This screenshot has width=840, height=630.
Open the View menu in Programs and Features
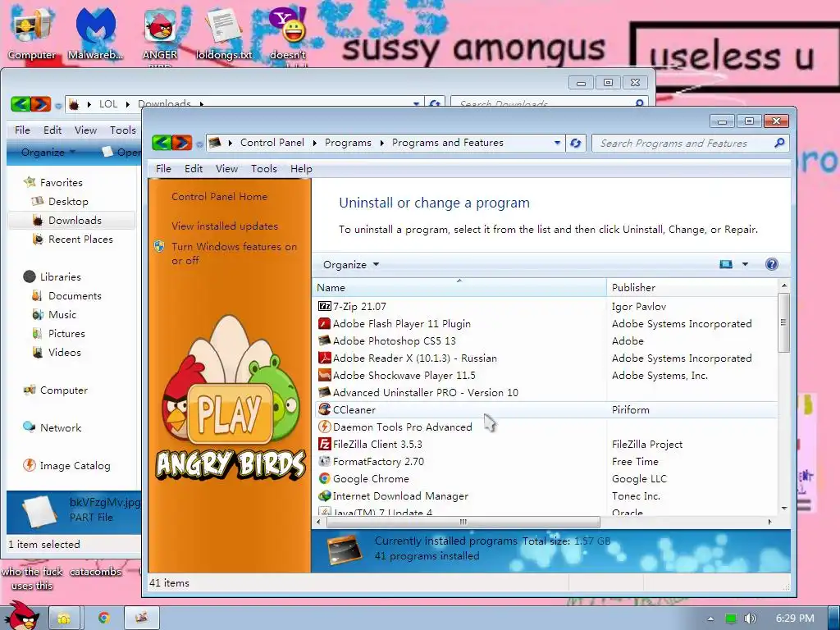226,169
